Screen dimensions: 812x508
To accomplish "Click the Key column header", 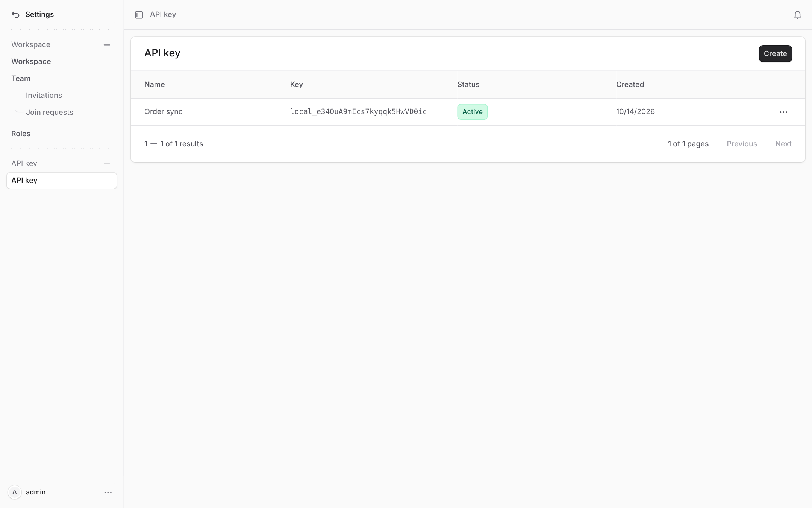I will pos(297,84).
